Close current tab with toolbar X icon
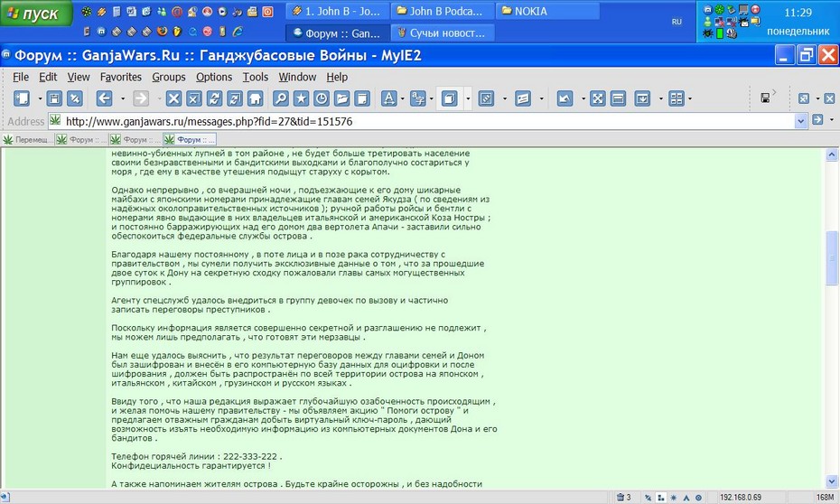This screenshot has height=504, width=840. pyautogui.click(x=829, y=98)
